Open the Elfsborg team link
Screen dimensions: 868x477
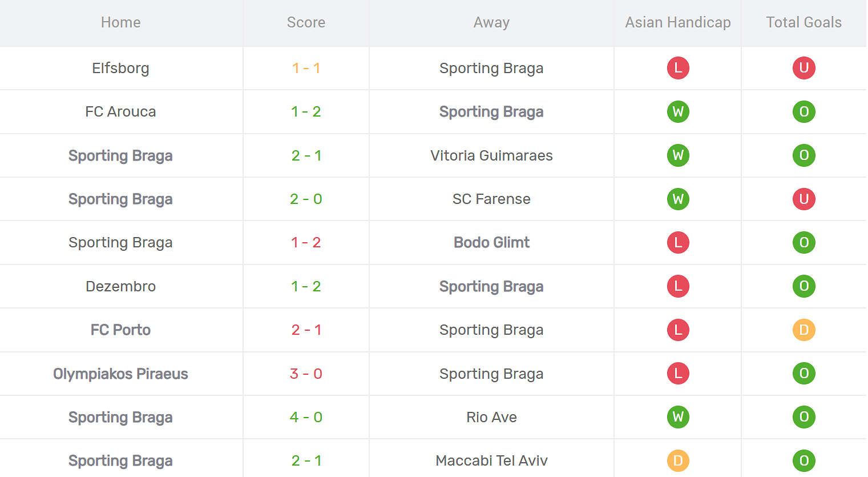click(120, 68)
